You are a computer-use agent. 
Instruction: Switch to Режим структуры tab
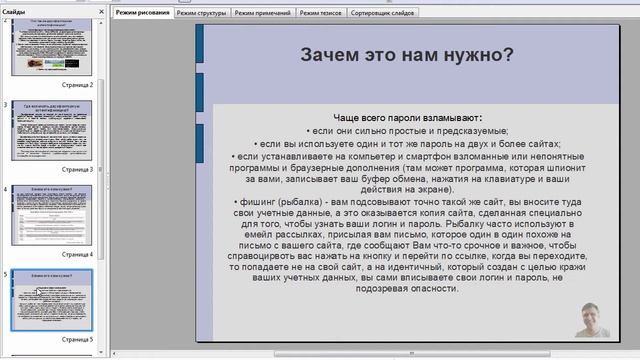coord(201,13)
